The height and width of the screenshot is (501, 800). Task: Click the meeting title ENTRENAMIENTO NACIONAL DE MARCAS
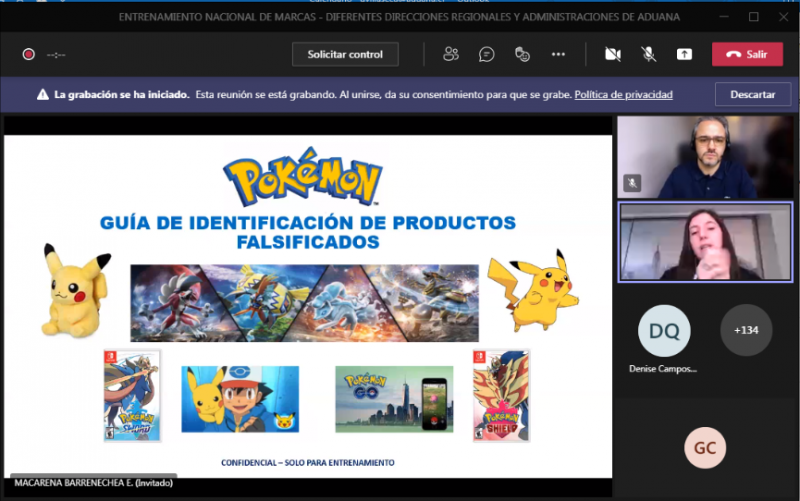click(399, 17)
